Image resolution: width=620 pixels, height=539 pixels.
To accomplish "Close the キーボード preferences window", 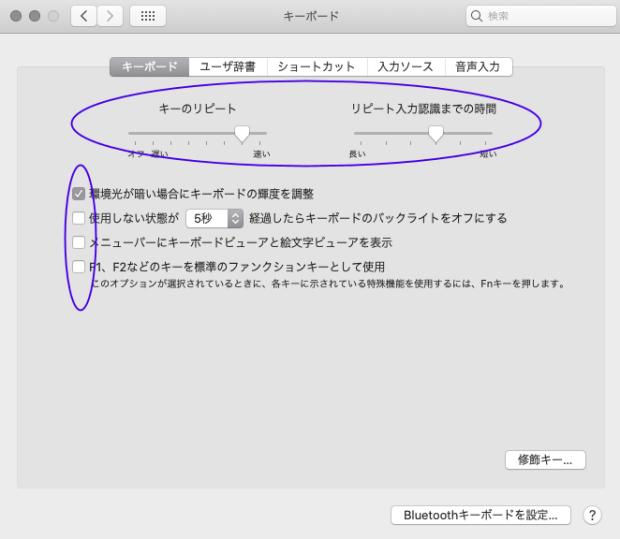I will point(16,16).
